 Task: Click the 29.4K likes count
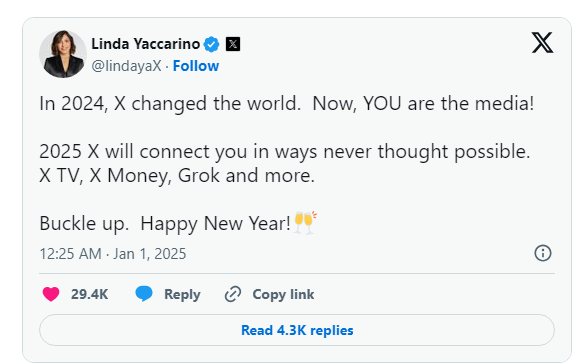click(x=89, y=294)
